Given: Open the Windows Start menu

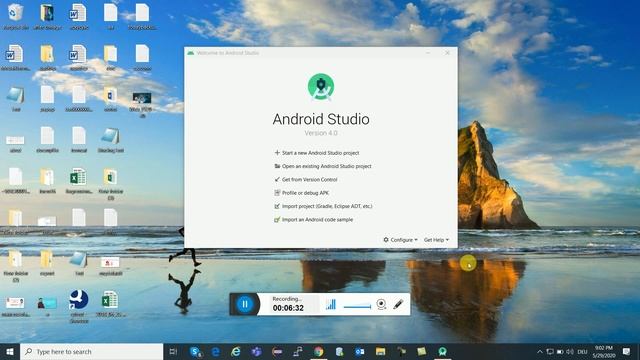Looking at the screenshot, I should [10, 351].
